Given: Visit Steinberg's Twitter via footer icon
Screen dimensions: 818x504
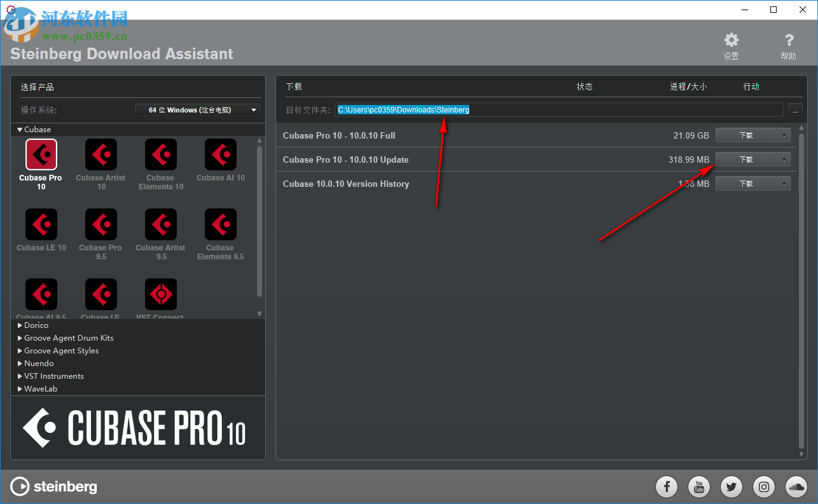Looking at the screenshot, I should tap(731, 487).
